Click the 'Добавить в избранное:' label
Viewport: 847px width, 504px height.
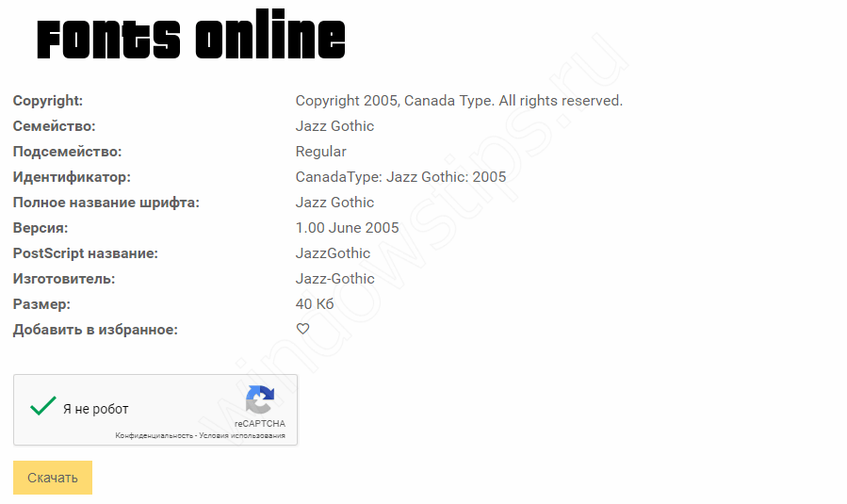[x=95, y=329]
